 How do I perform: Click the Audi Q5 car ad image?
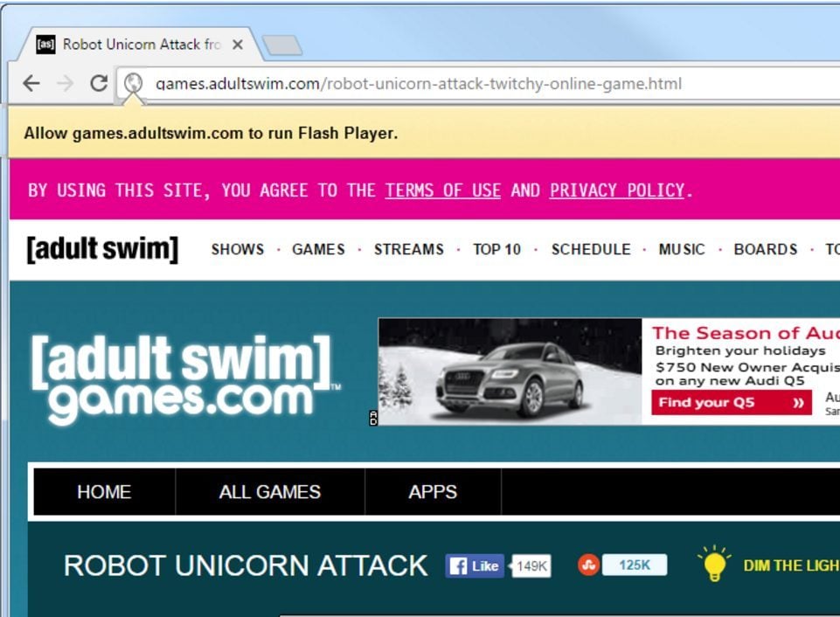pos(510,371)
